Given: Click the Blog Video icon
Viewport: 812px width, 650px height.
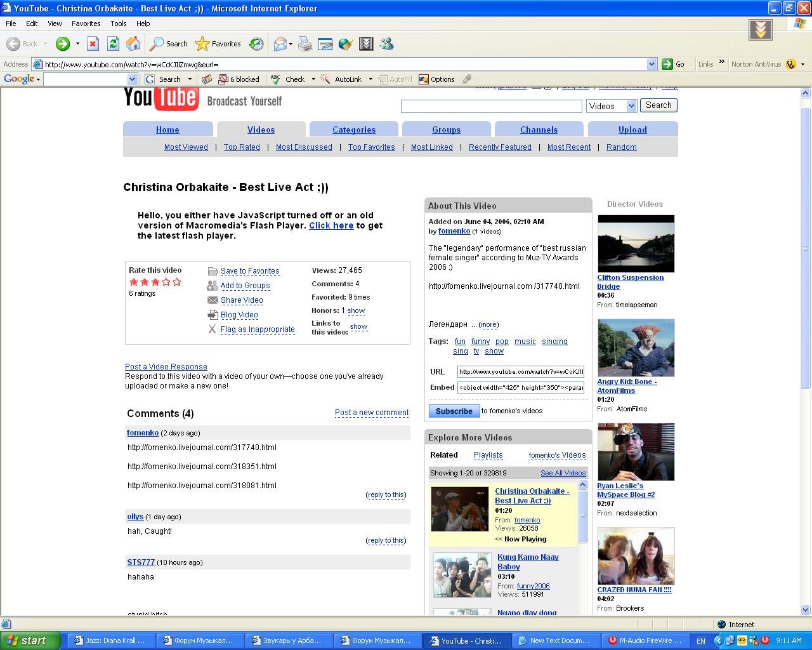Looking at the screenshot, I should coord(213,315).
